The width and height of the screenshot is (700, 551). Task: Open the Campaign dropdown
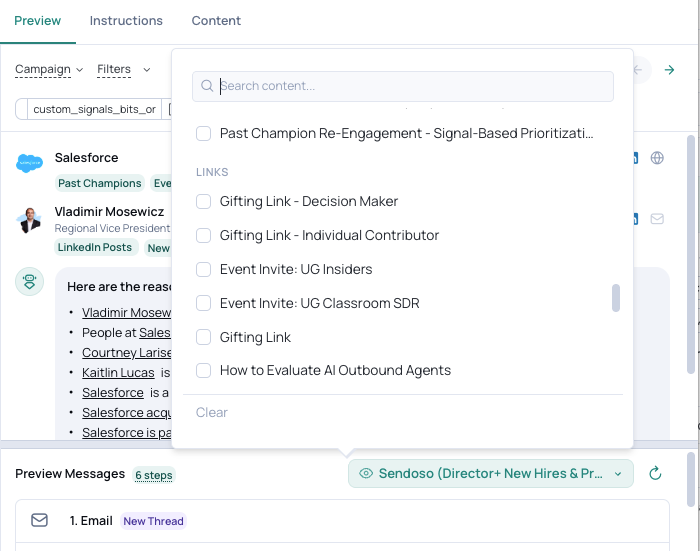click(x=49, y=70)
